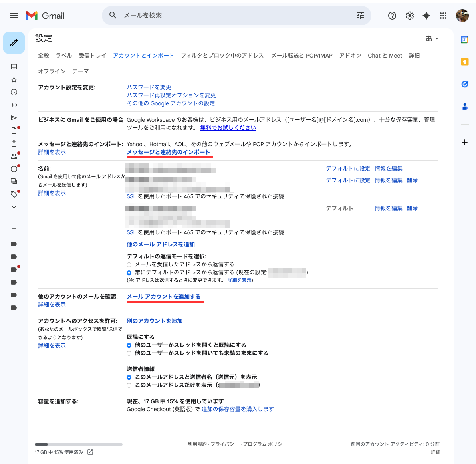Screen dimensions: 476x464
Task: Select メールを受信したアドレスから返信する radio button
Action: pyautogui.click(x=129, y=265)
